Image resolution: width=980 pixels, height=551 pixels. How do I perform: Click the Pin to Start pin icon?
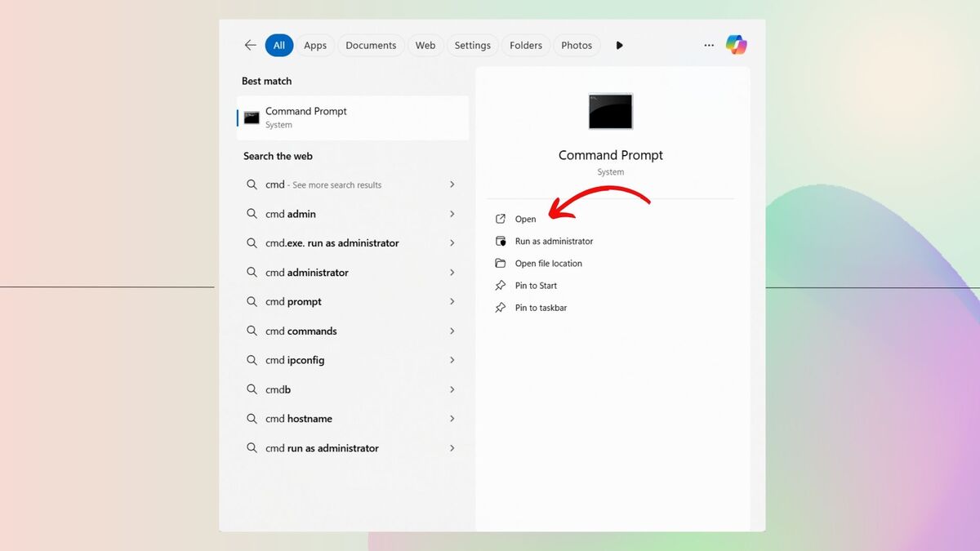click(x=501, y=286)
